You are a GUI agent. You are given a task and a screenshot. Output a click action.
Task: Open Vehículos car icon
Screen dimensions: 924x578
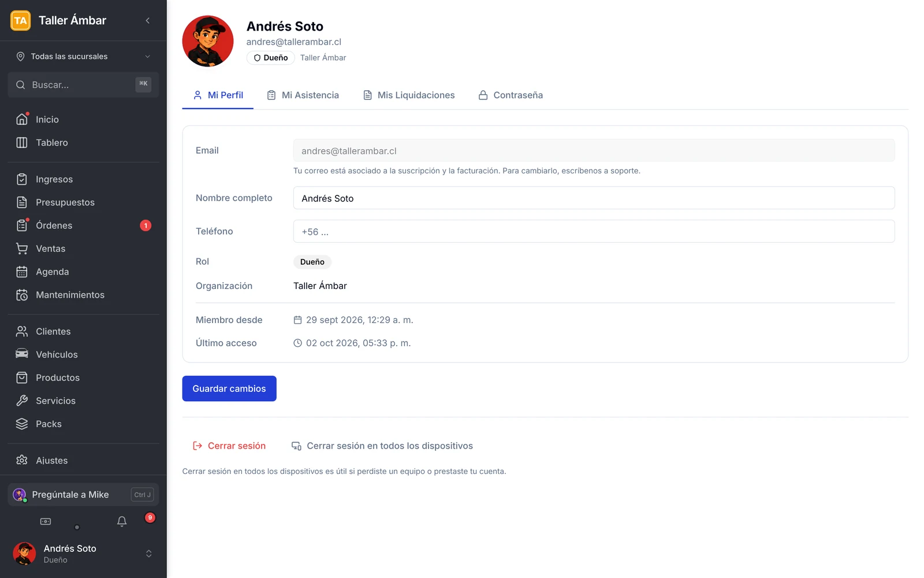pyautogui.click(x=22, y=354)
